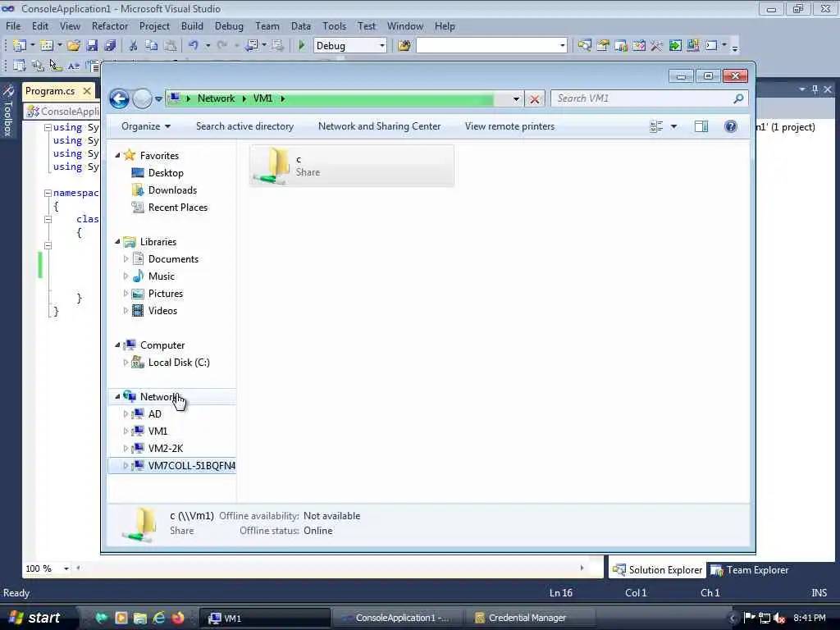Switch to the Solution Explorer tab
The width and height of the screenshot is (840, 630).
coord(657,570)
